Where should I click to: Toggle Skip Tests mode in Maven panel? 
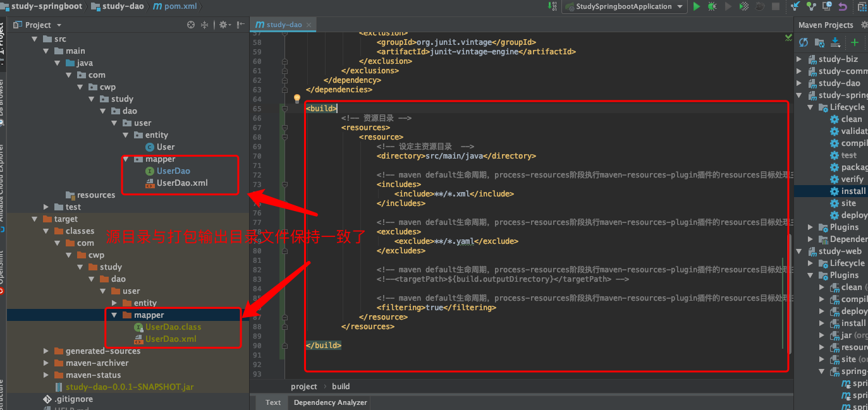866,42
